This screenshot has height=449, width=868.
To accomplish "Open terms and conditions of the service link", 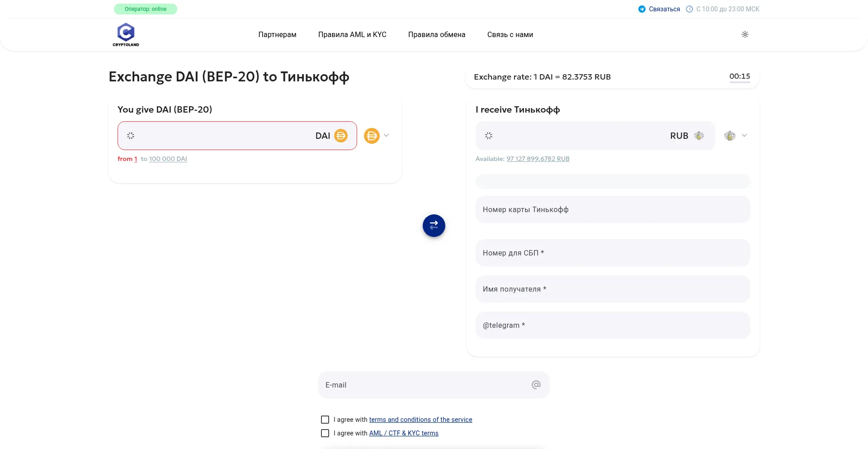I will pos(420,420).
